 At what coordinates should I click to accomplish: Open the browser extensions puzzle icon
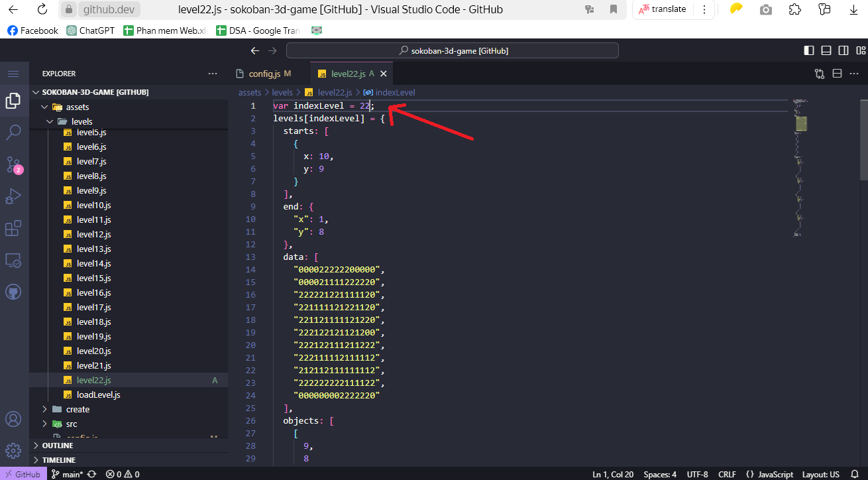[x=794, y=9]
